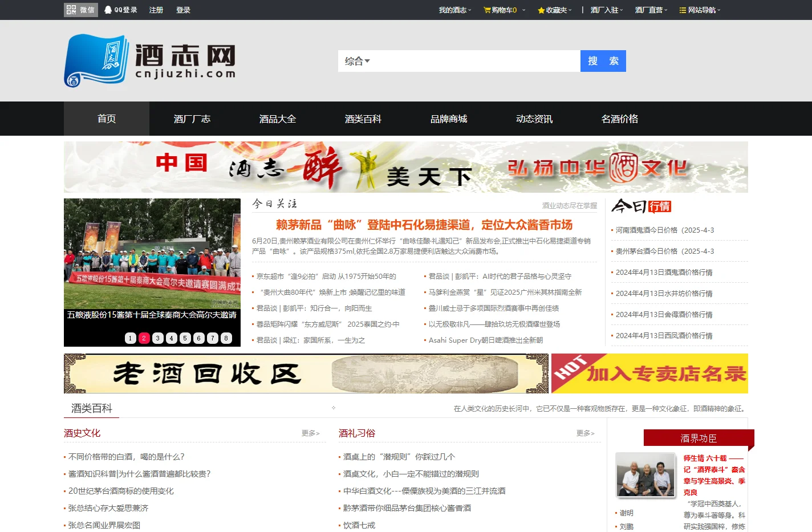
Task: Open 品牌商城 navigation item
Action: [x=449, y=119]
